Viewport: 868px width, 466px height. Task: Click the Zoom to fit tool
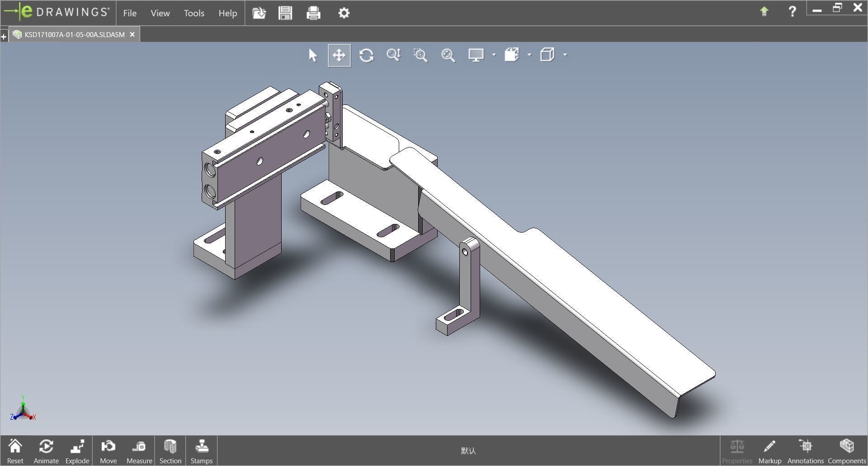click(x=448, y=55)
